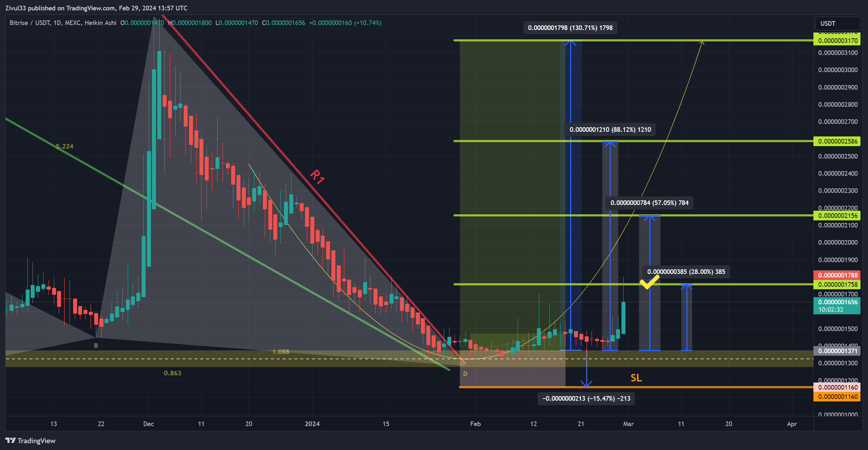Click the green 0.0000001758 price tag
The image size is (868, 450).
click(837, 285)
